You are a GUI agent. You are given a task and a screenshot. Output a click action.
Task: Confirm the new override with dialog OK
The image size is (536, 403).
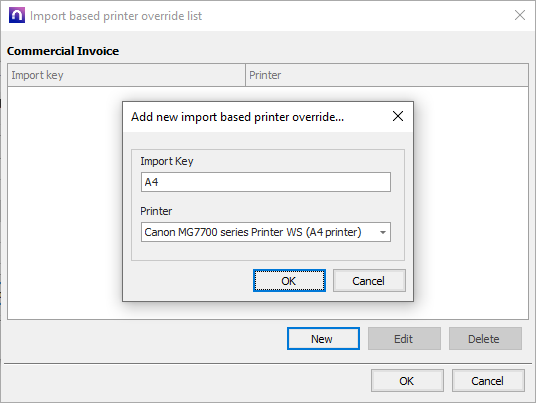[289, 281]
